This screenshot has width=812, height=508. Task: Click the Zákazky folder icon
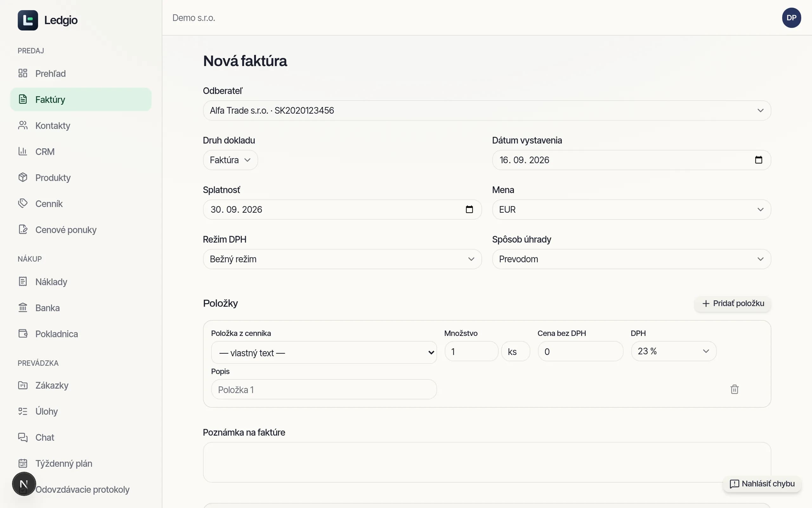pos(23,385)
